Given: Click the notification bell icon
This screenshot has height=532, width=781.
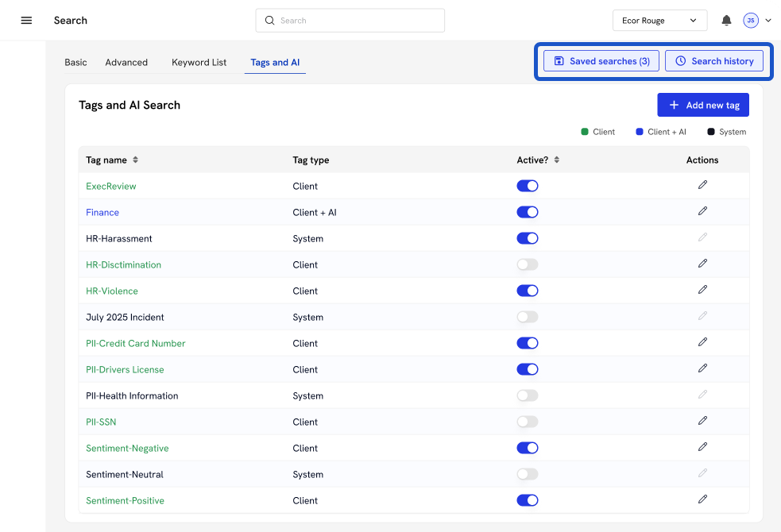Looking at the screenshot, I should [x=726, y=21].
